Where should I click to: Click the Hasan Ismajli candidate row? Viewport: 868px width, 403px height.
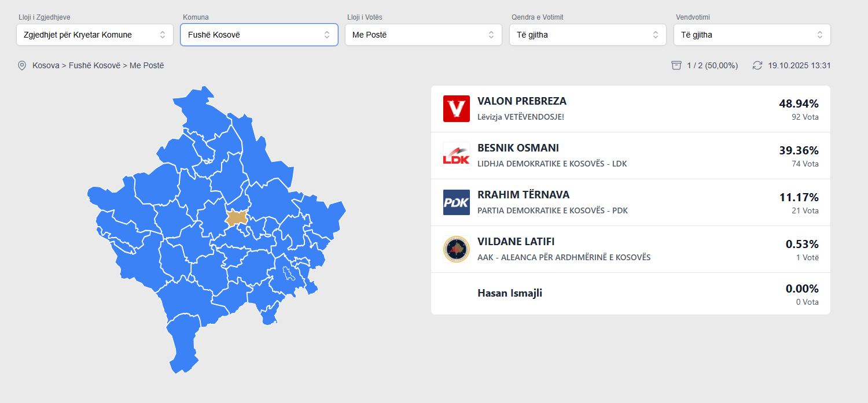click(630, 294)
